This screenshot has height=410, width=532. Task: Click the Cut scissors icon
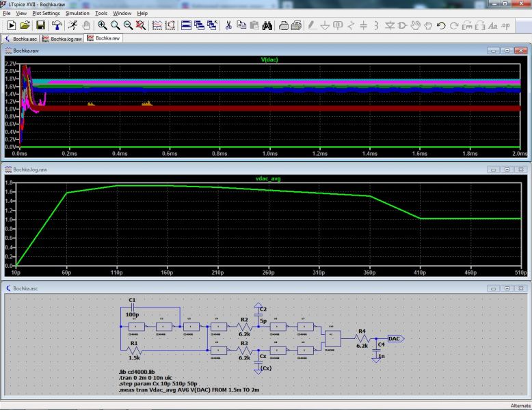(x=228, y=25)
